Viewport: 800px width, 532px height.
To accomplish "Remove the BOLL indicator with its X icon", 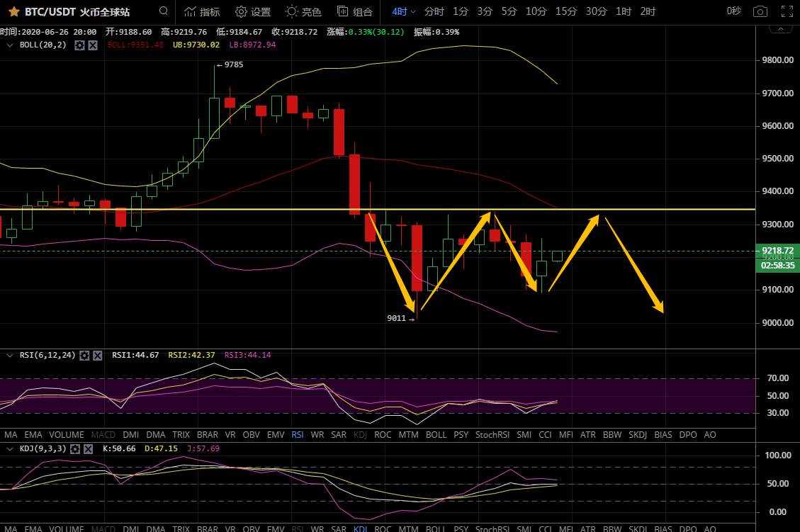I will [x=92, y=45].
